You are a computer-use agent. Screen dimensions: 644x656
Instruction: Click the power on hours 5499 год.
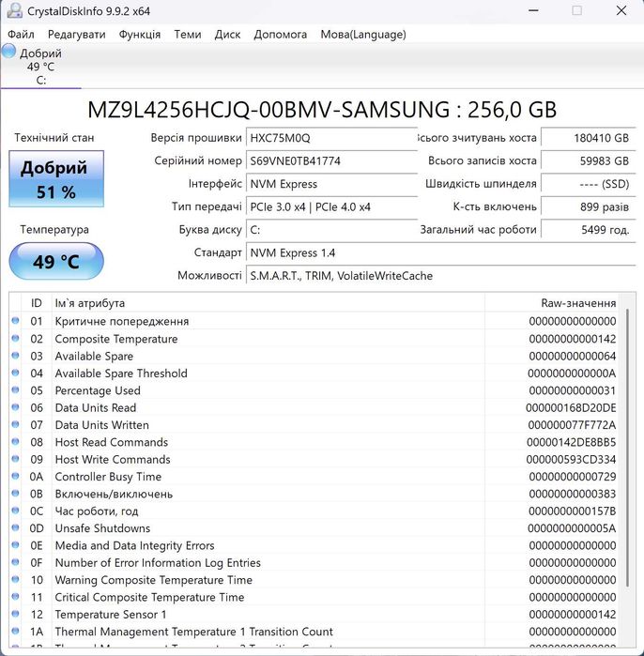pyautogui.click(x=588, y=230)
